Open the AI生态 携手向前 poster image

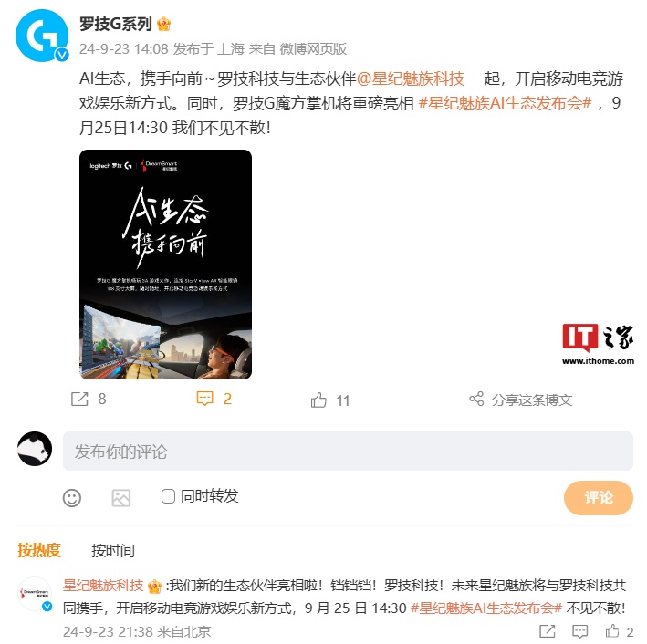[165, 265]
